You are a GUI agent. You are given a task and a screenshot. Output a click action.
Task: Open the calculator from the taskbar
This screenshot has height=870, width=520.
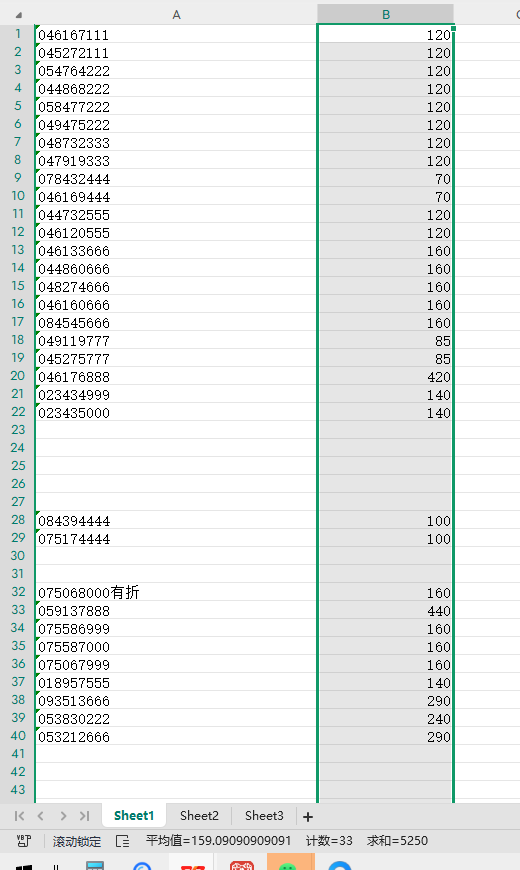click(95, 866)
